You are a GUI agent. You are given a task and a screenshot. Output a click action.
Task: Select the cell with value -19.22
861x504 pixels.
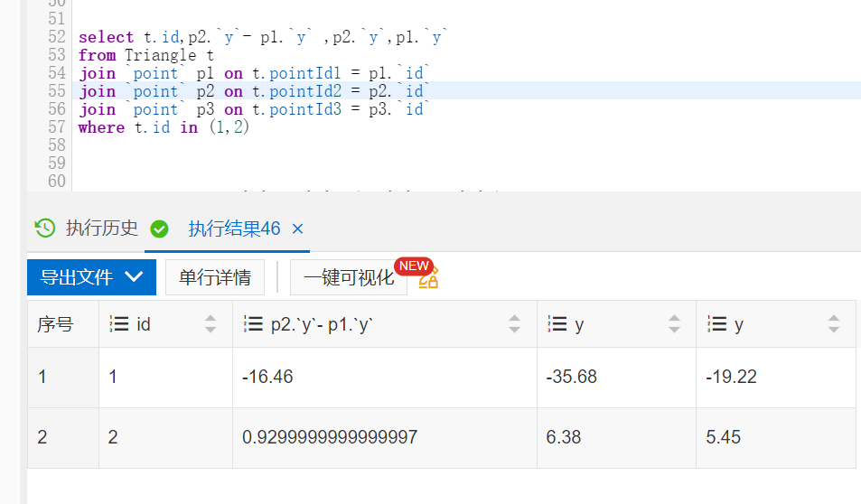(776, 378)
